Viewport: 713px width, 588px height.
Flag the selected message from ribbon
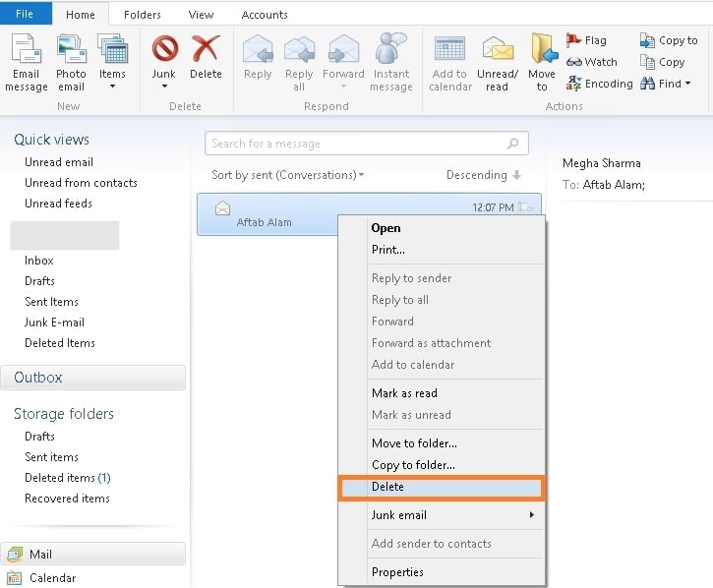tap(586, 40)
